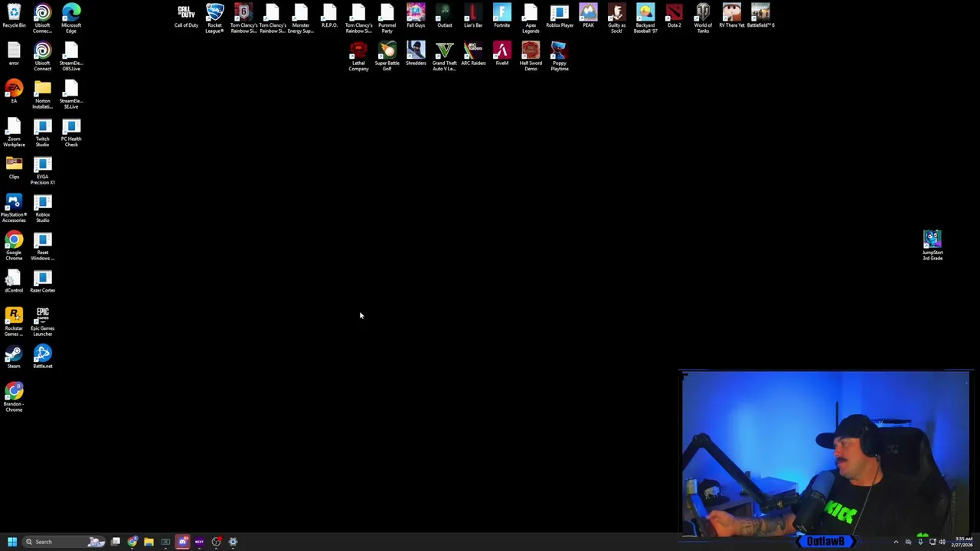Select the Half Sword Demo shortcut
Screen dimensions: 980x551
[531, 57]
